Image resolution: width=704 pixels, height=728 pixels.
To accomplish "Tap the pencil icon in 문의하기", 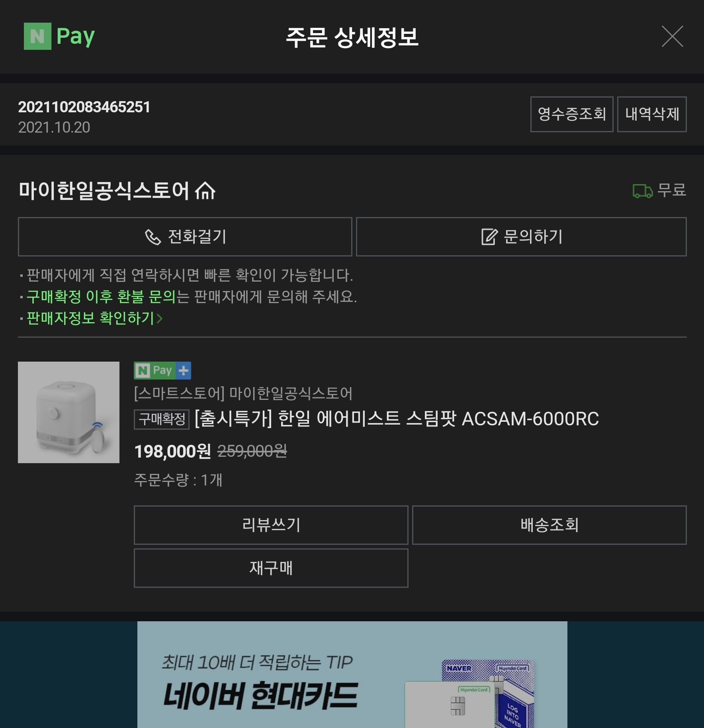I will [489, 237].
